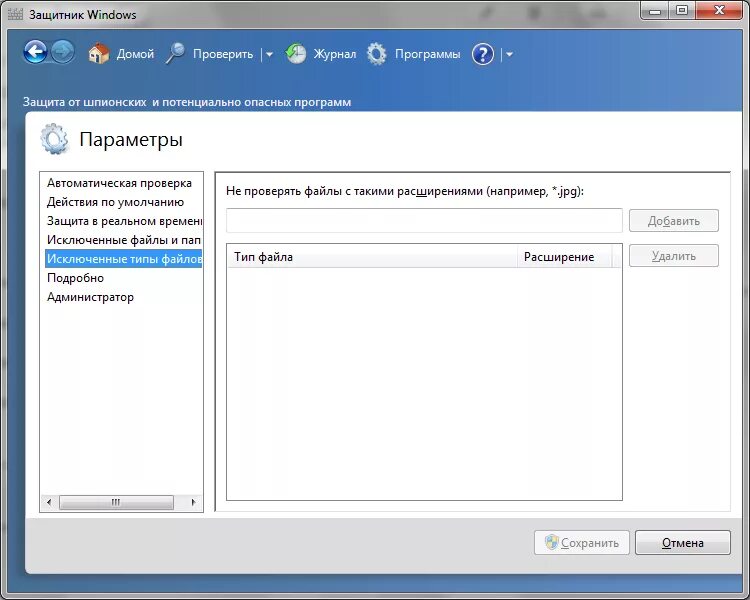Go back with the blue arrow
The width and height of the screenshot is (750, 600).
pos(35,52)
